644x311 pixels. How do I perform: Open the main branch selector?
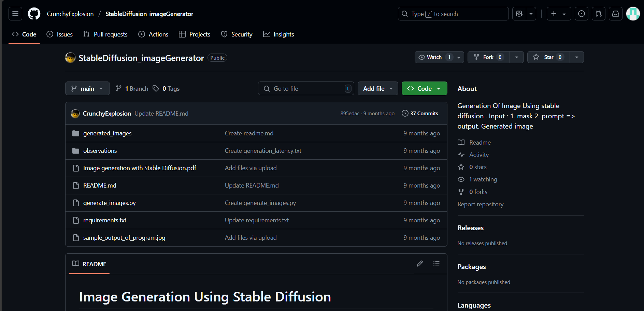(x=87, y=88)
